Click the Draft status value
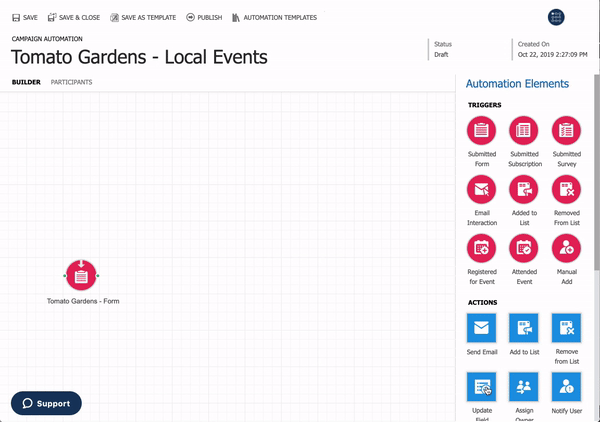The image size is (600, 422). [x=441, y=55]
